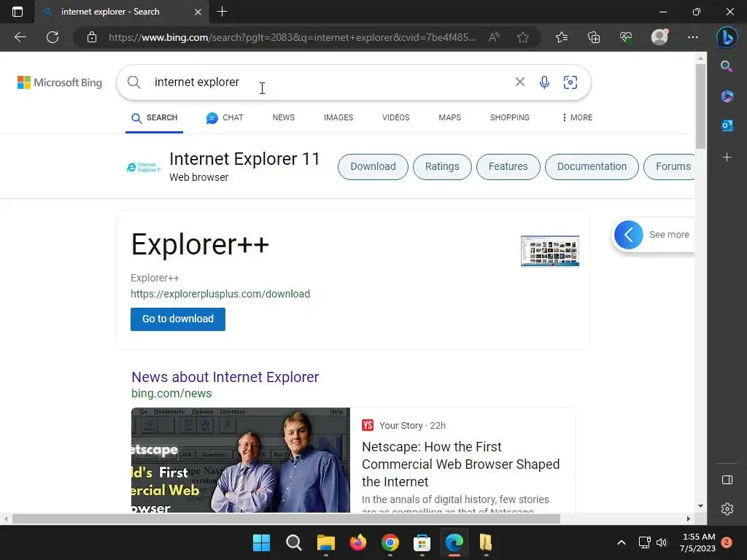This screenshot has width=747, height=560.
Task: Start voice search with microphone
Action: (544, 82)
